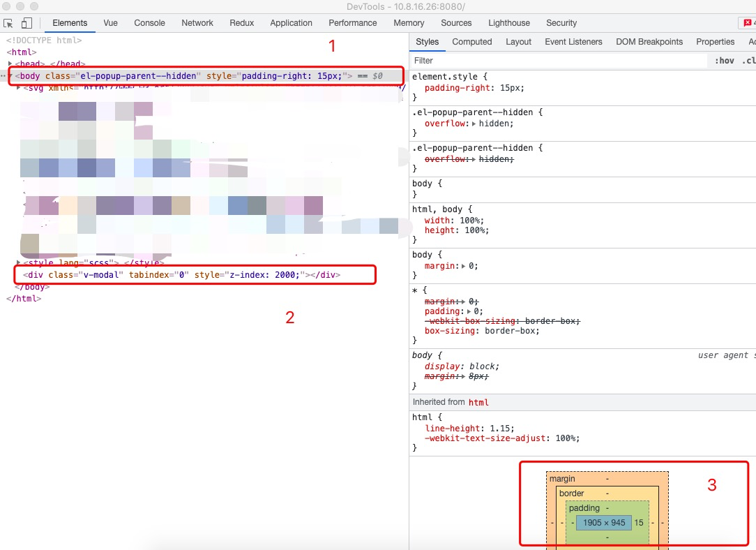Click the margin label in box model

(x=562, y=479)
